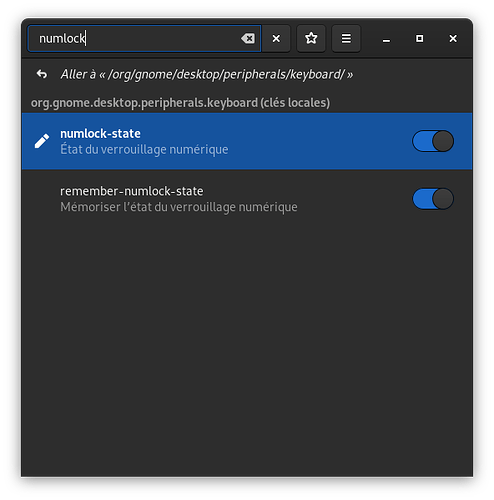The image size is (494, 500).
Task: Clear the search text with the backspace icon
Action: point(248,38)
